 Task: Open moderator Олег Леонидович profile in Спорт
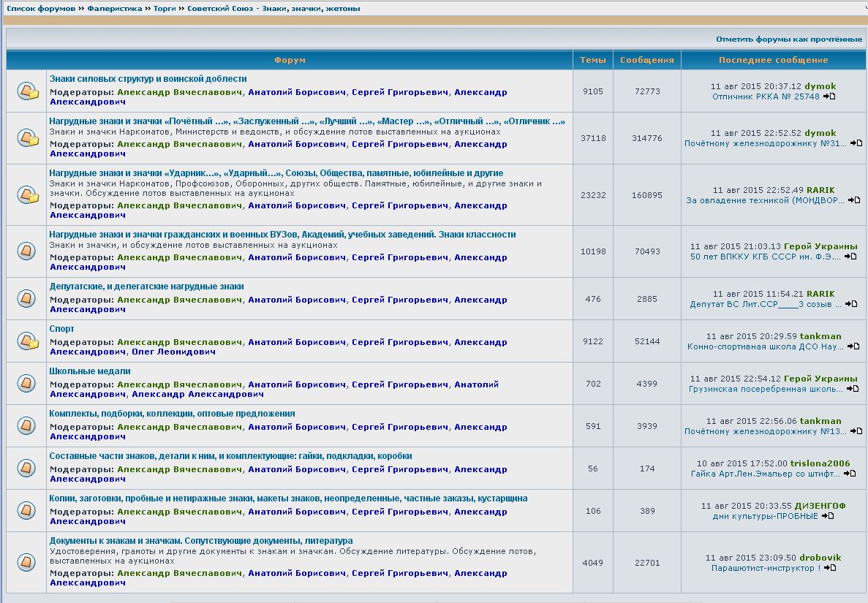[x=174, y=352]
